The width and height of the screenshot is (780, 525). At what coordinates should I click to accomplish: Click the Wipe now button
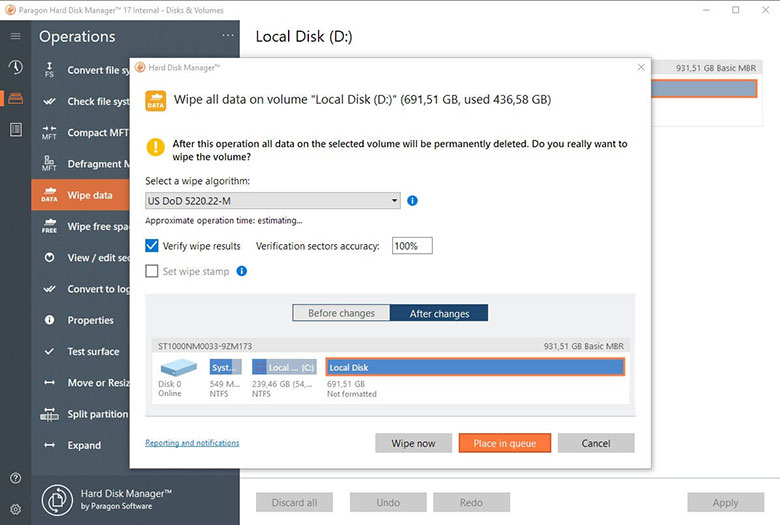(x=413, y=443)
